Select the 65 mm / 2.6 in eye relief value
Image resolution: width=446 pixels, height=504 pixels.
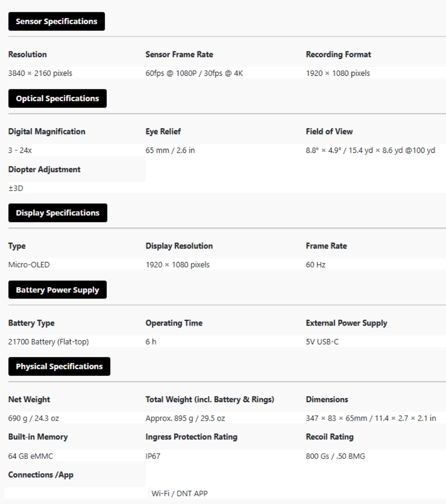(170, 150)
